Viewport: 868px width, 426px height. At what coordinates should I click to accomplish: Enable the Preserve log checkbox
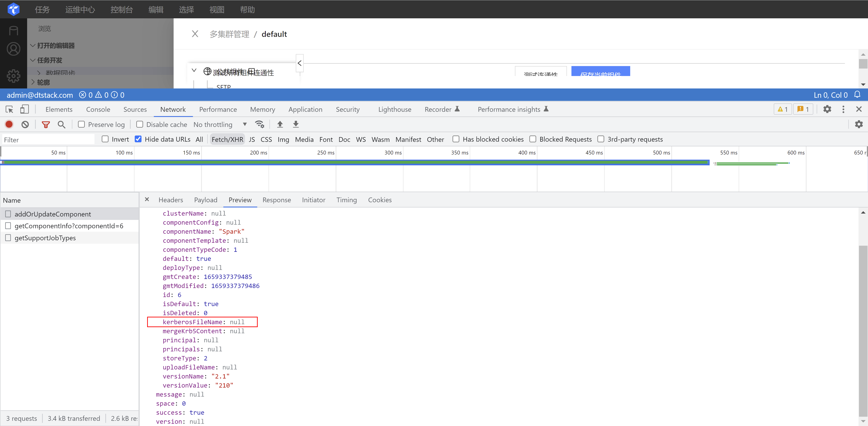[x=81, y=124]
